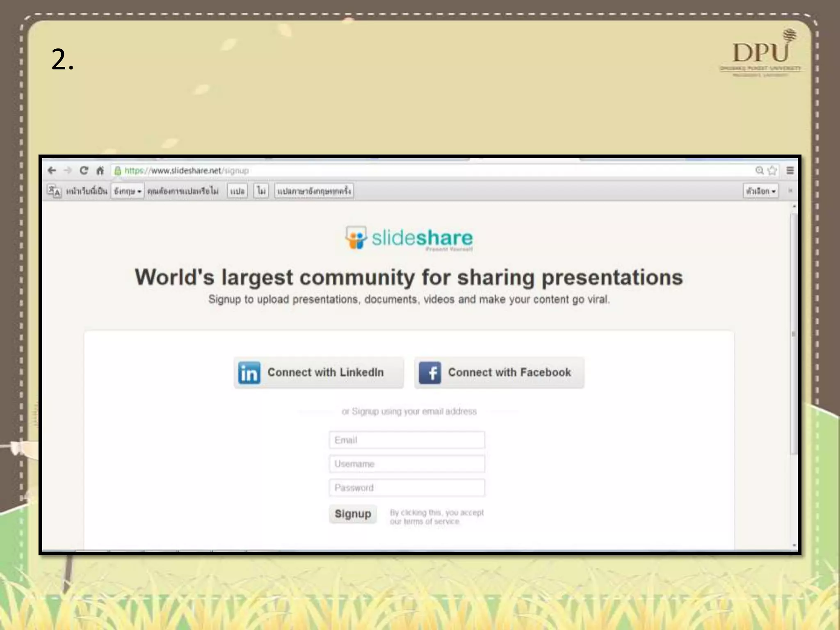Click the browser forward arrow

click(68, 171)
